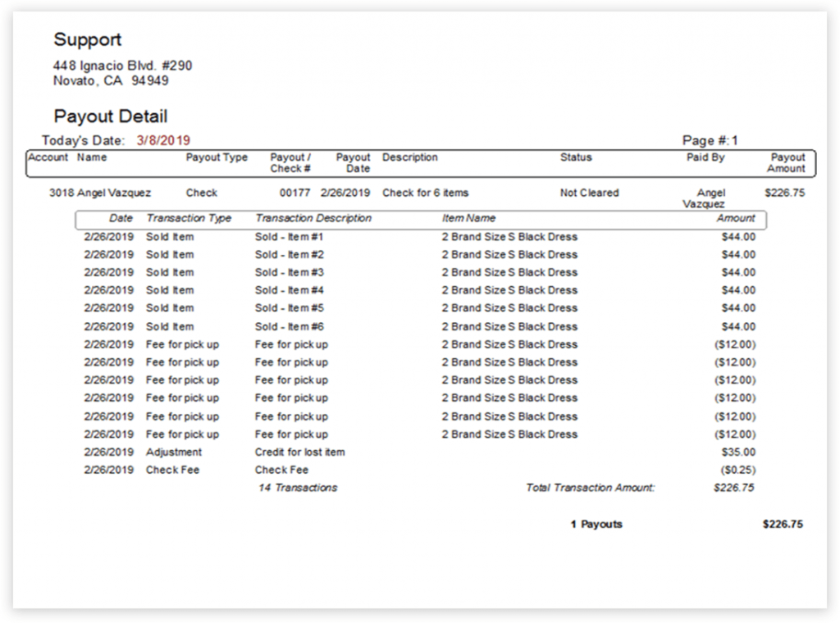The height and width of the screenshot is (623, 840).
Task: Click account name 3018 Angel Vazquez
Action: [x=100, y=193]
